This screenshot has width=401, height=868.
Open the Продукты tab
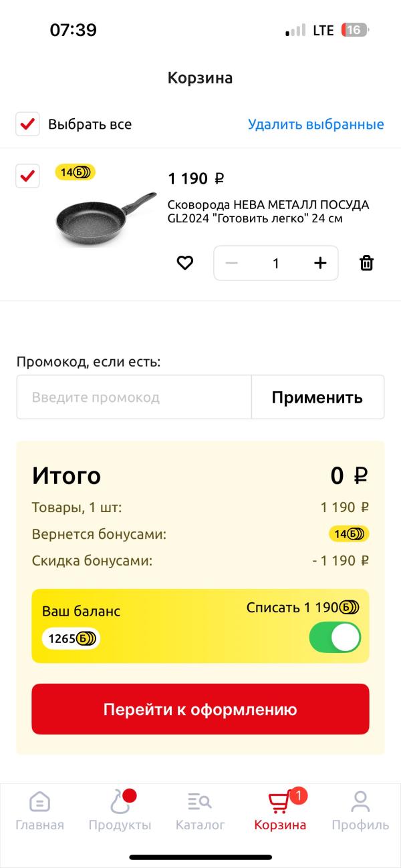[120, 811]
